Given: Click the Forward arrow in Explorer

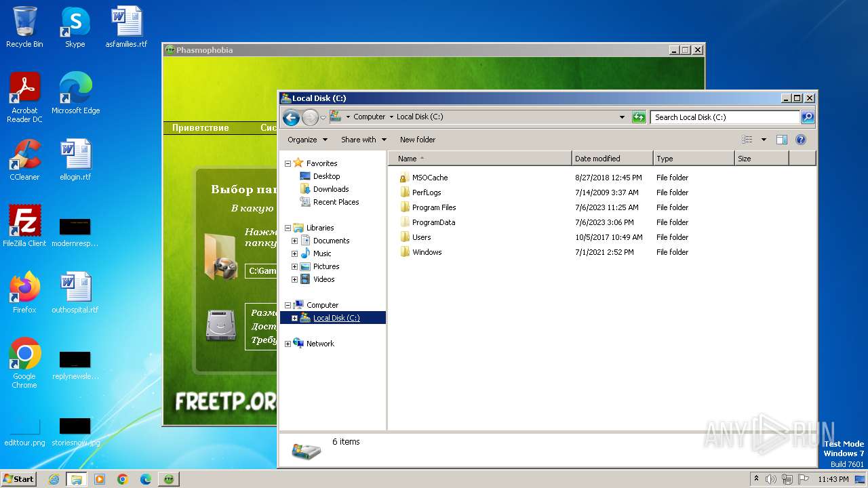Looking at the screenshot, I should 310,118.
